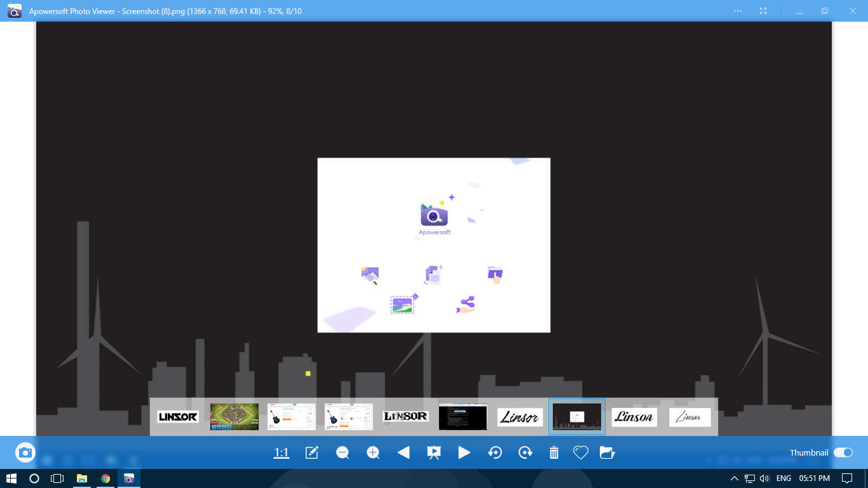The image size is (868, 488).
Task: Enter fullscreen mode from title bar
Action: (763, 11)
